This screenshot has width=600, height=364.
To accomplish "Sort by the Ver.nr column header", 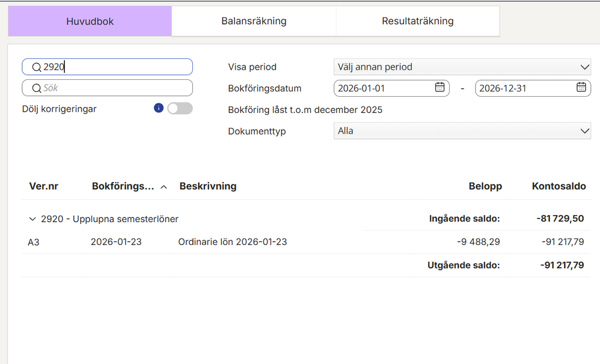I will 44,186.
